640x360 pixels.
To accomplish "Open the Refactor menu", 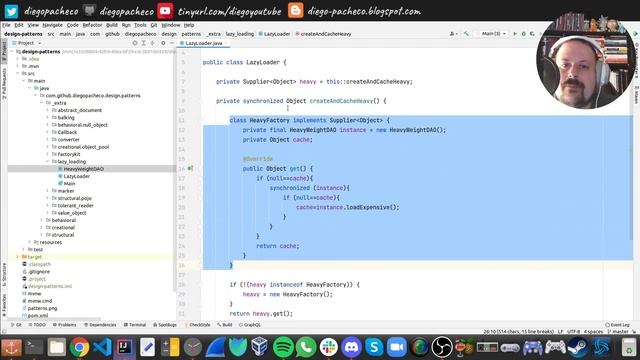I will (x=92, y=25).
